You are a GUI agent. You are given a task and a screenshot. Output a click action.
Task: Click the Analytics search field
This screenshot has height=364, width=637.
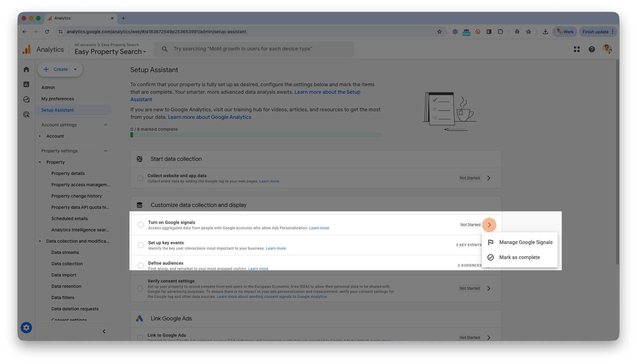(x=254, y=49)
